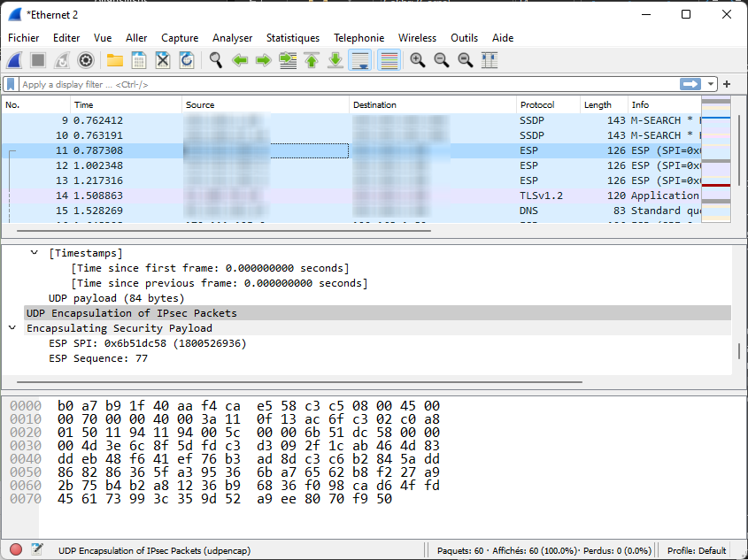
Task: Open display filter bookmarks icon
Action: [x=11, y=84]
